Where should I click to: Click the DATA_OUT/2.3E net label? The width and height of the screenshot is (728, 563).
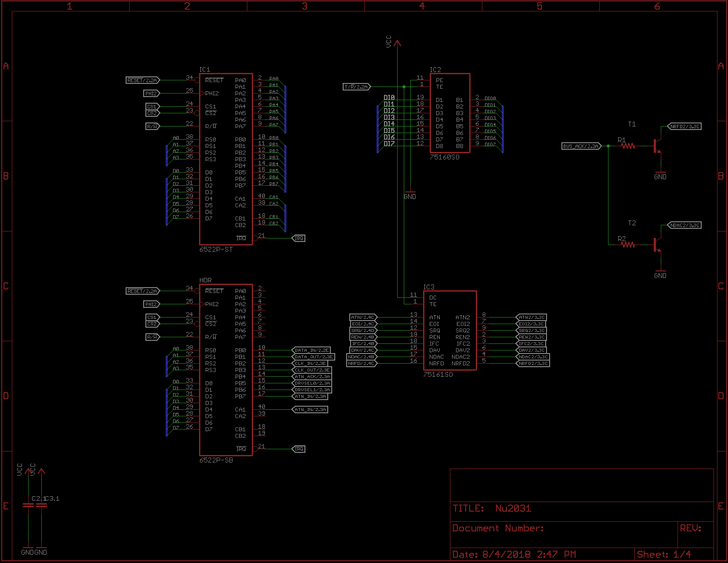pyautogui.click(x=313, y=357)
